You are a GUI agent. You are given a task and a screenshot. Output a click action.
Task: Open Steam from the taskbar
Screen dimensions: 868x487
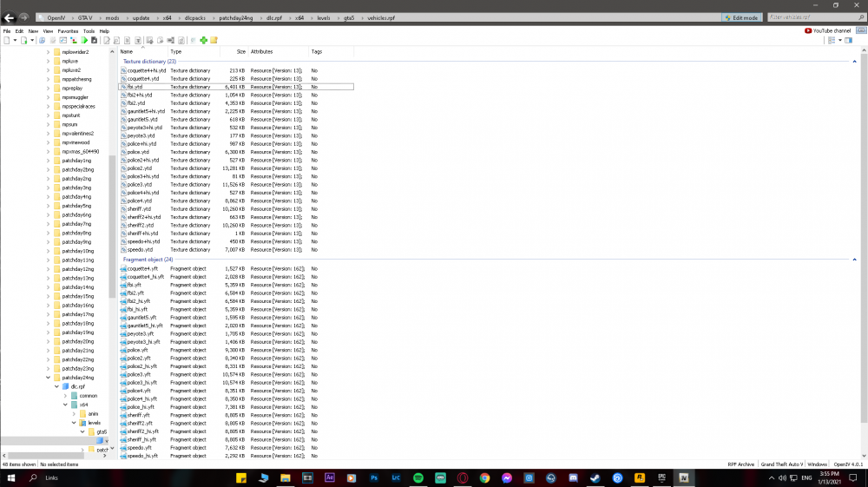click(x=595, y=477)
